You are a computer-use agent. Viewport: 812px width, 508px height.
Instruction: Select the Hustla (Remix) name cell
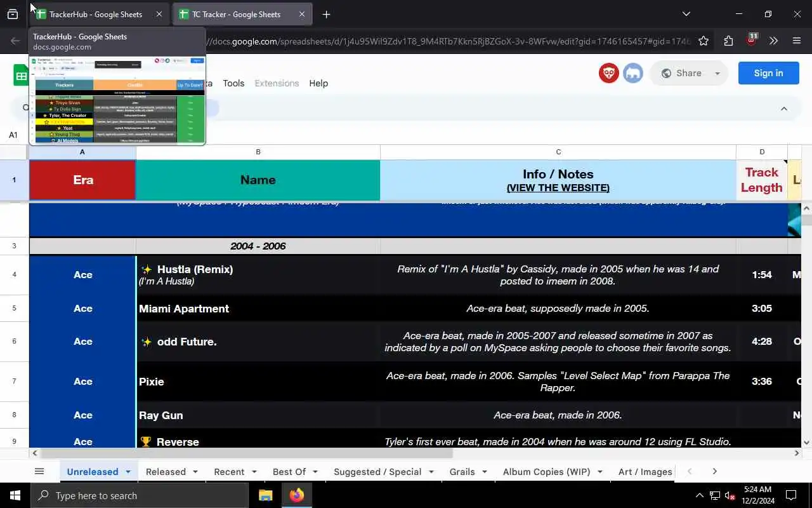pyautogui.click(x=258, y=275)
